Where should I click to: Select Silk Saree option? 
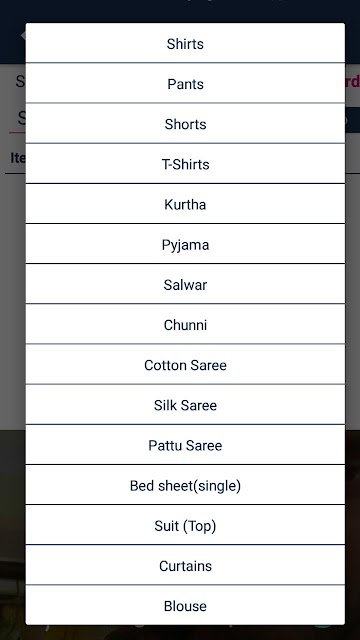point(185,404)
